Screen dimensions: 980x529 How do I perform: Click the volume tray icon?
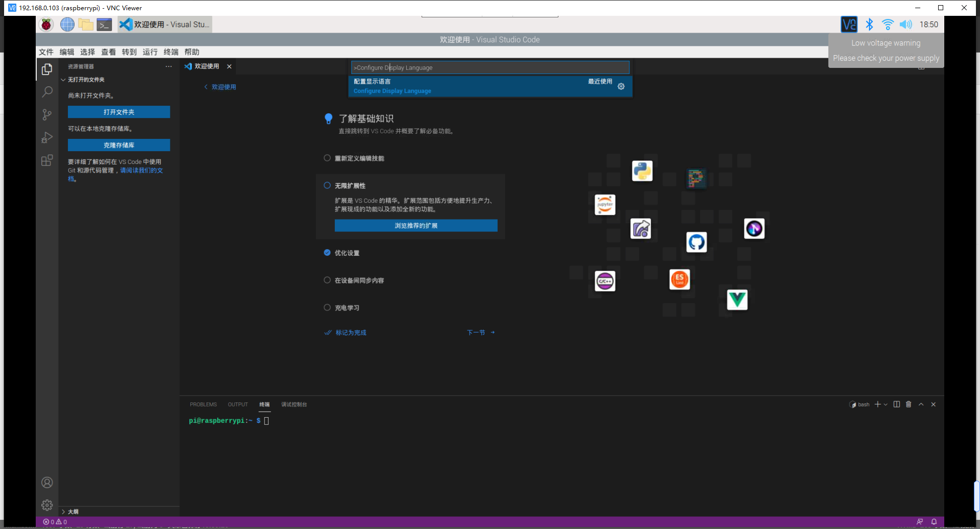click(x=906, y=24)
